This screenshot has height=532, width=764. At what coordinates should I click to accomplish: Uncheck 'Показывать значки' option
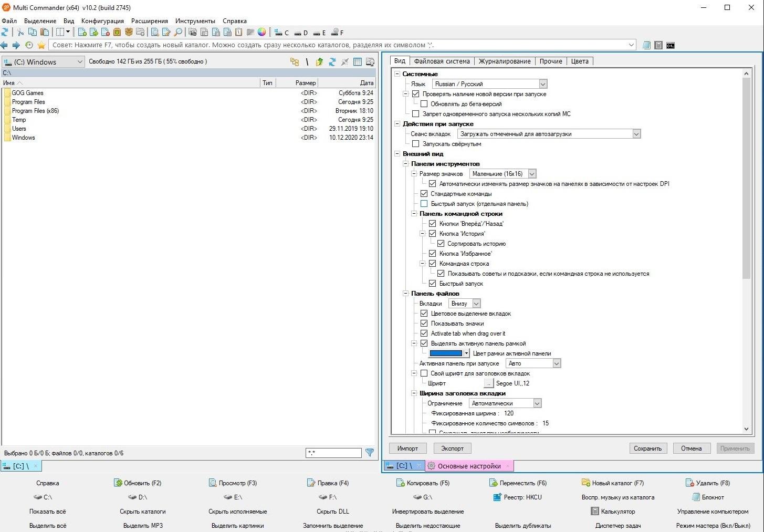pos(424,324)
